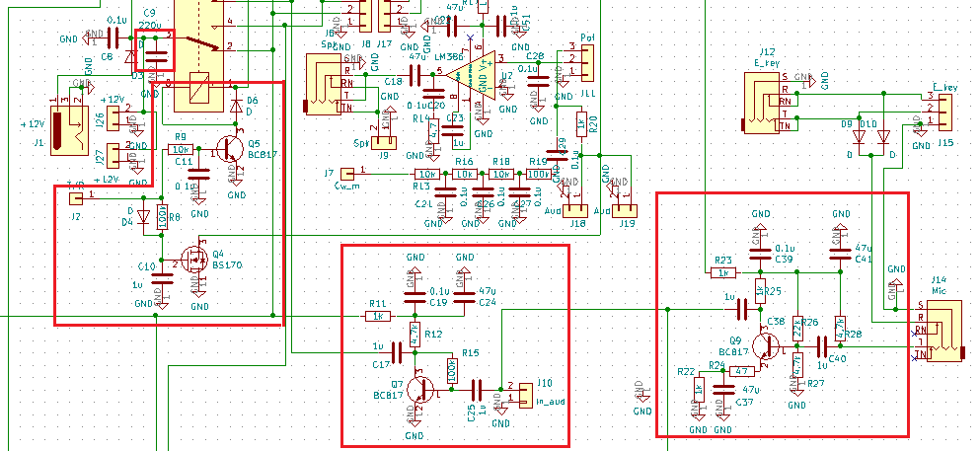Select transistor Q5 BC817

(x=230, y=148)
